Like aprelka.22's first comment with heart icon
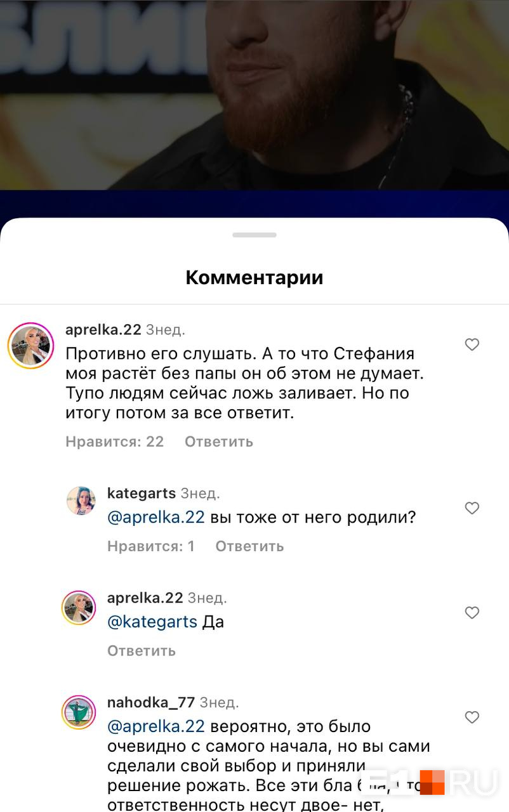The width and height of the screenshot is (509, 812). click(472, 344)
